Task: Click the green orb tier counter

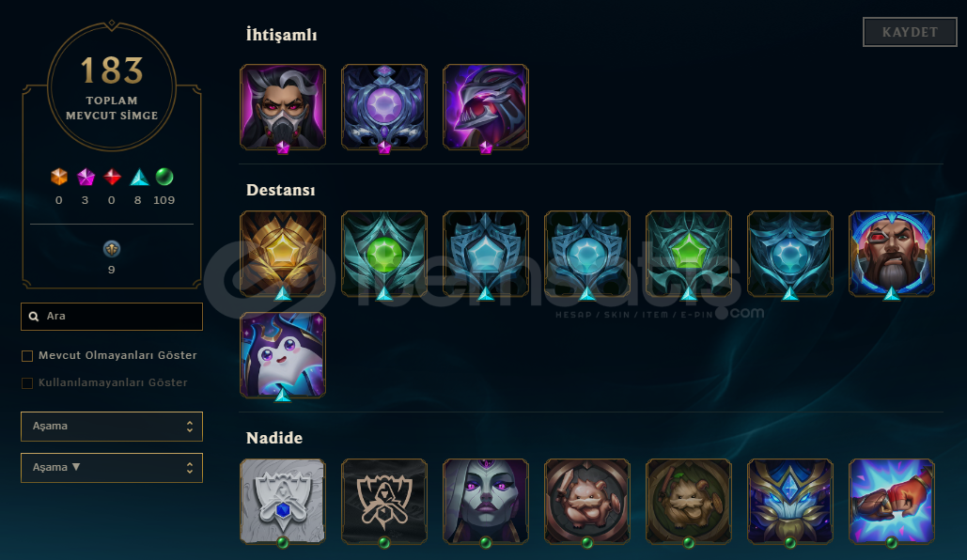Action: point(164,187)
